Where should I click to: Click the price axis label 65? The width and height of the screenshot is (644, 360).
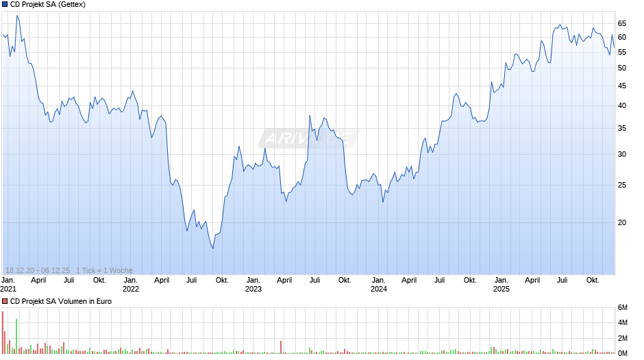pyautogui.click(x=622, y=24)
